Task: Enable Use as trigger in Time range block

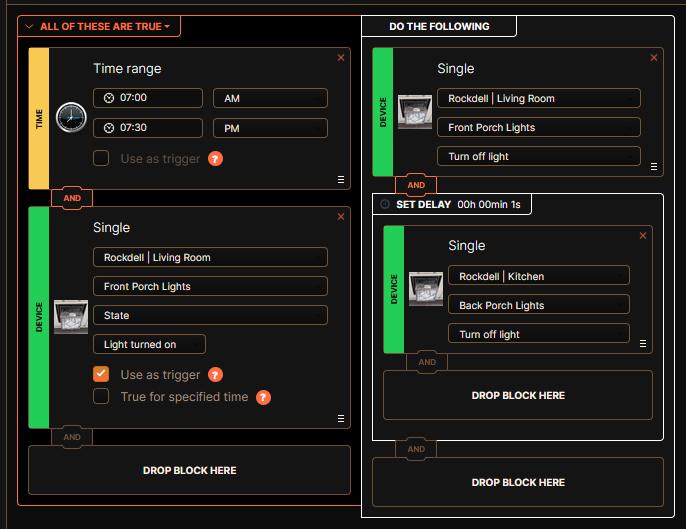Action: (x=101, y=158)
